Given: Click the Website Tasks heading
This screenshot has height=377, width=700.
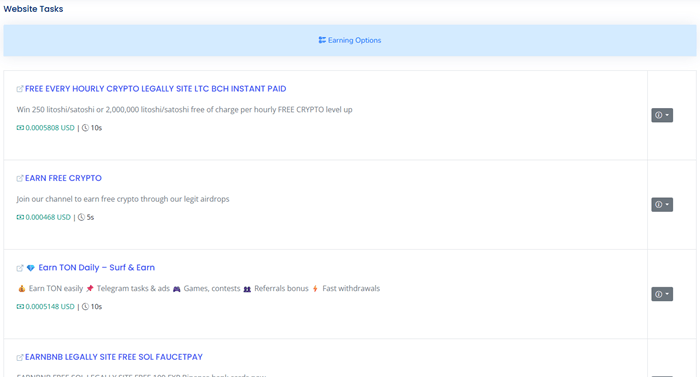Looking at the screenshot, I should [x=33, y=9].
